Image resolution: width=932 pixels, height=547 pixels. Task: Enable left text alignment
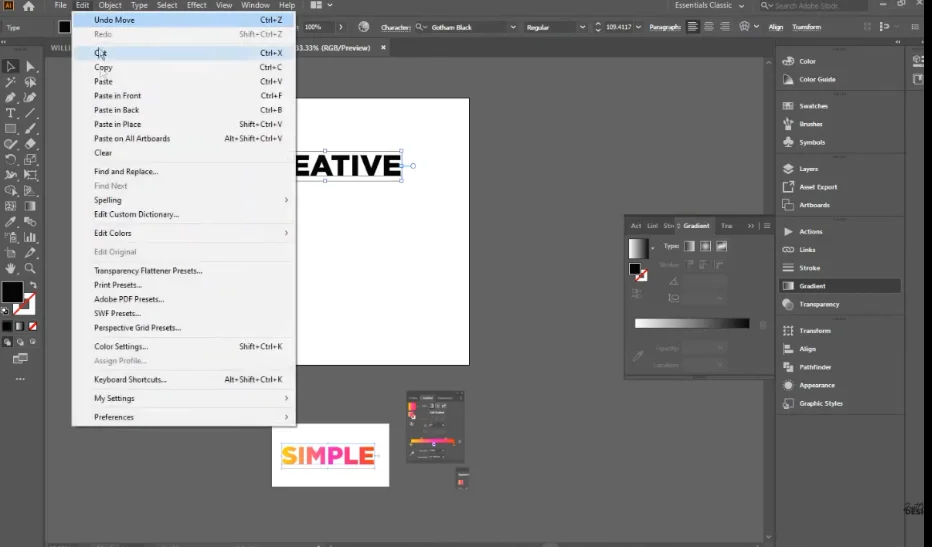click(x=692, y=27)
